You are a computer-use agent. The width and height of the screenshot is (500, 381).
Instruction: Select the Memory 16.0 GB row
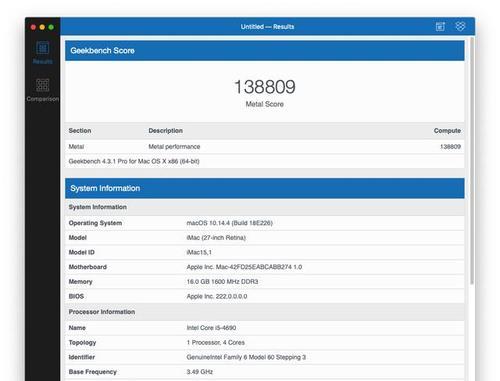(x=265, y=282)
